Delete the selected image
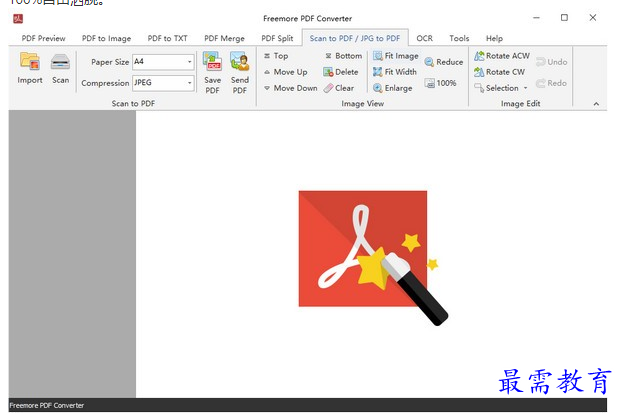This screenshot has width=620, height=413. 341,72
